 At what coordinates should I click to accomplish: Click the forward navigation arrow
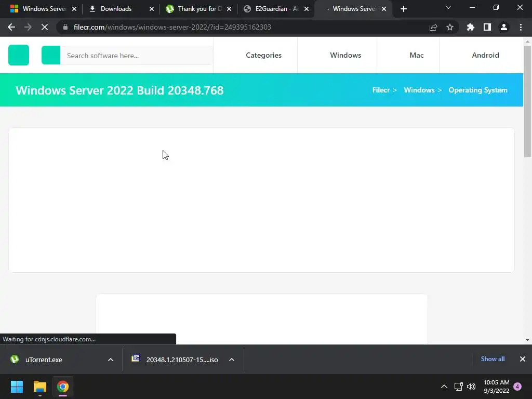[x=28, y=27]
